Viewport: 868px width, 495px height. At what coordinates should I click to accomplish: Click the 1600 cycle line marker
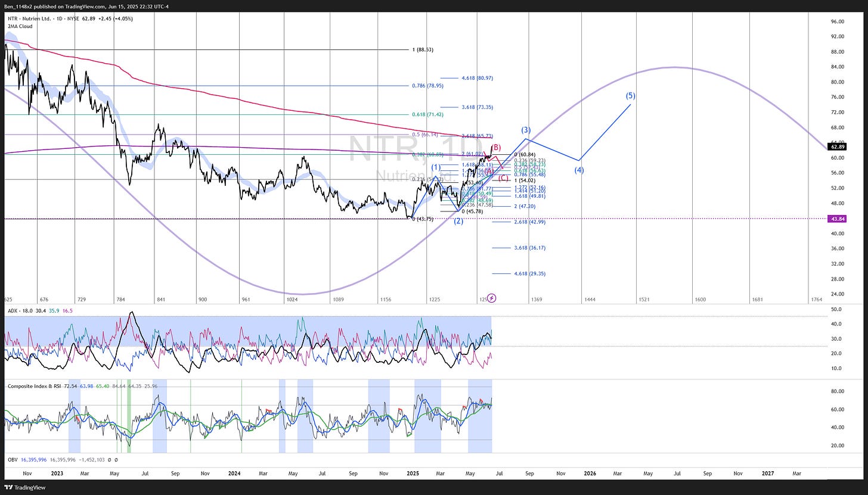click(x=700, y=300)
